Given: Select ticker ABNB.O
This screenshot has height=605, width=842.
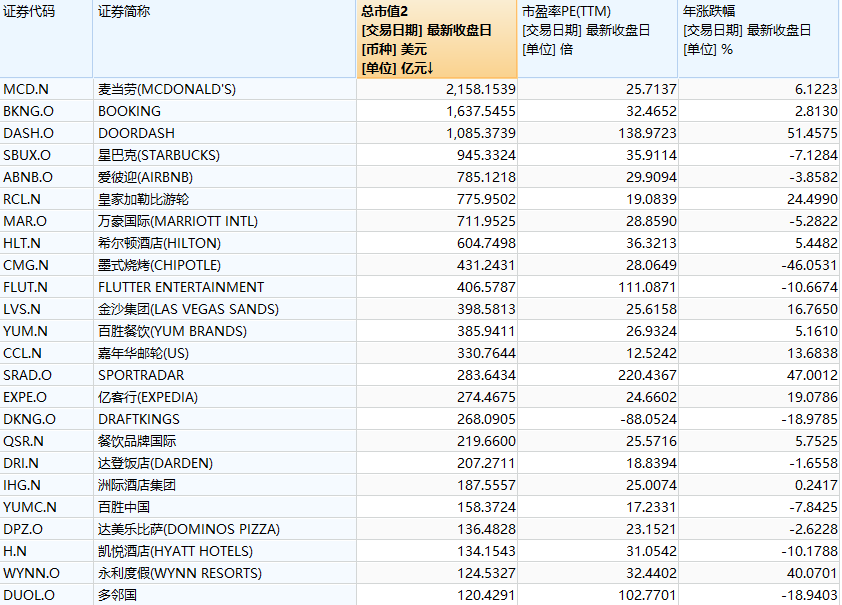Looking at the screenshot, I should [x=28, y=177].
